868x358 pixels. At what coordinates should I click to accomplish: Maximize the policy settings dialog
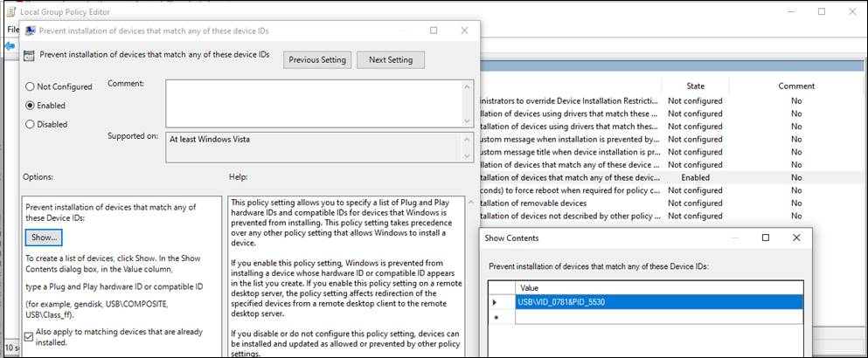click(x=434, y=31)
